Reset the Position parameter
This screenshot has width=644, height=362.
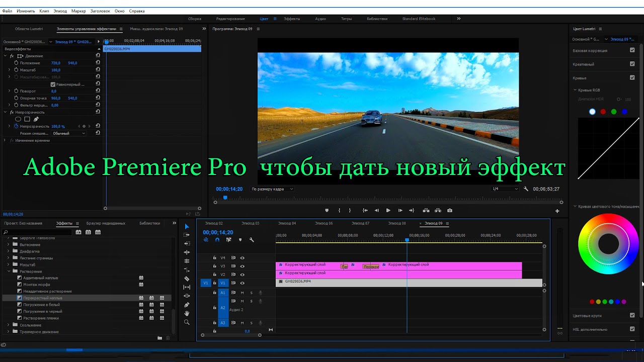98,63
